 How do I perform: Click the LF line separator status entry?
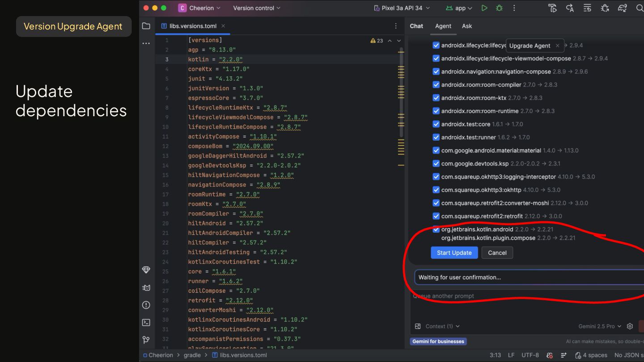click(511, 355)
